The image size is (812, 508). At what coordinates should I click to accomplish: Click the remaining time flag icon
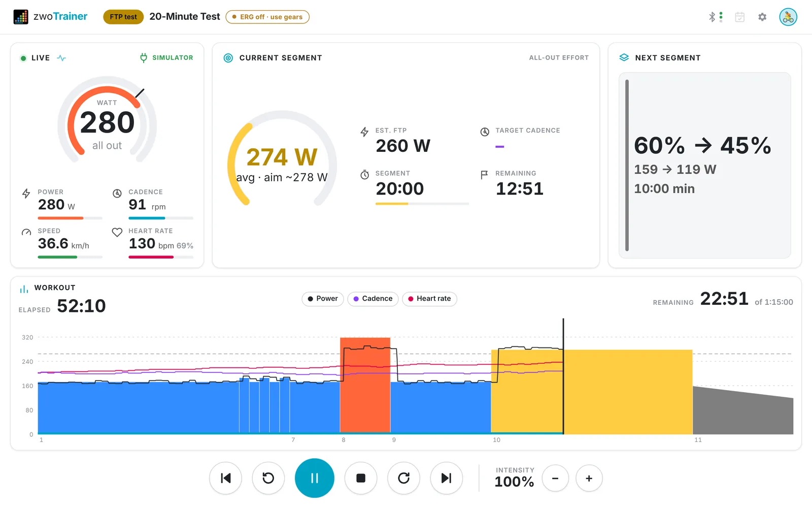pyautogui.click(x=484, y=175)
